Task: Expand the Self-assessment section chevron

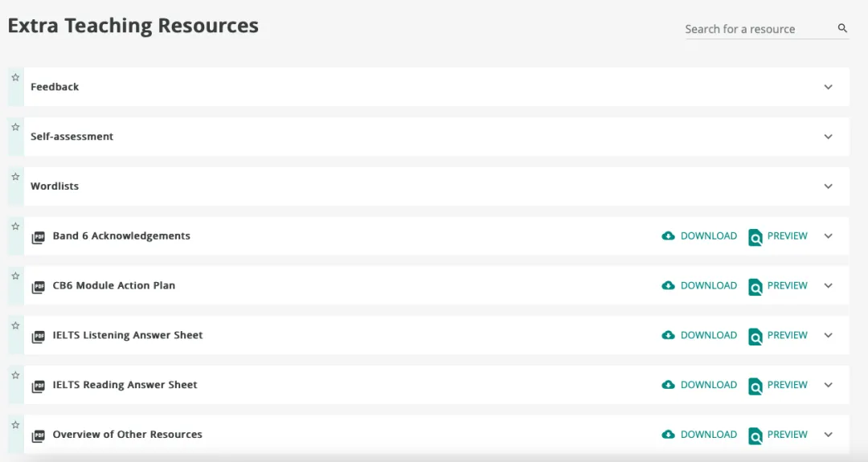Action: coord(828,137)
